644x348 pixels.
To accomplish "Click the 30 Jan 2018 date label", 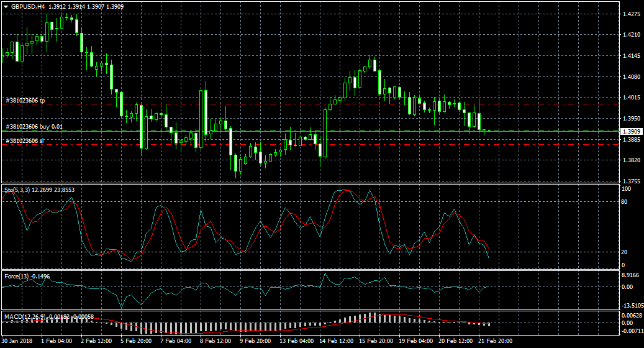I will tap(17, 341).
